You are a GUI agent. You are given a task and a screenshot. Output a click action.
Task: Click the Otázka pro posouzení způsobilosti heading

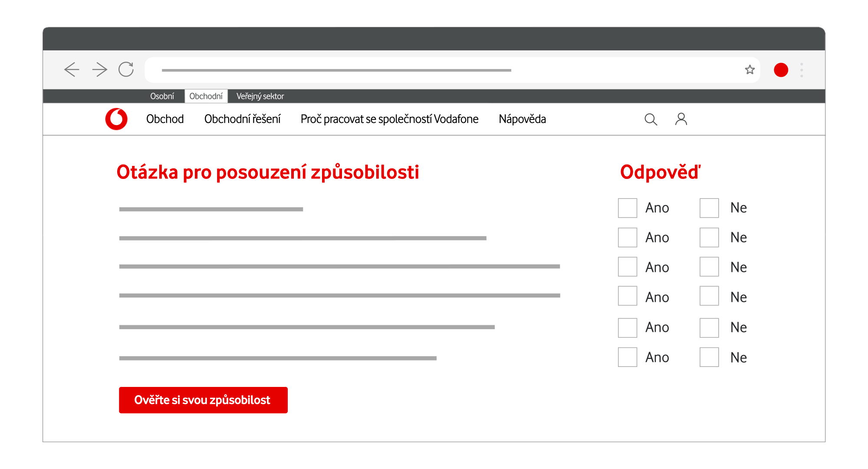pos(268,172)
